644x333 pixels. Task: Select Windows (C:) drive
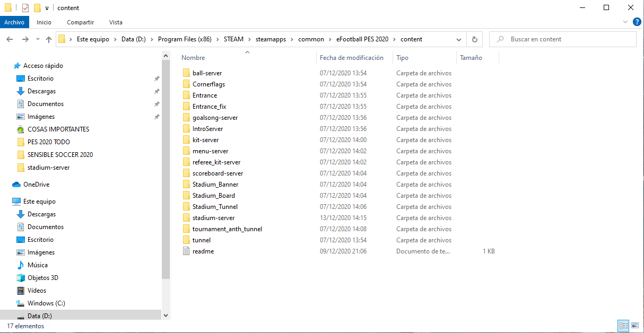46,303
